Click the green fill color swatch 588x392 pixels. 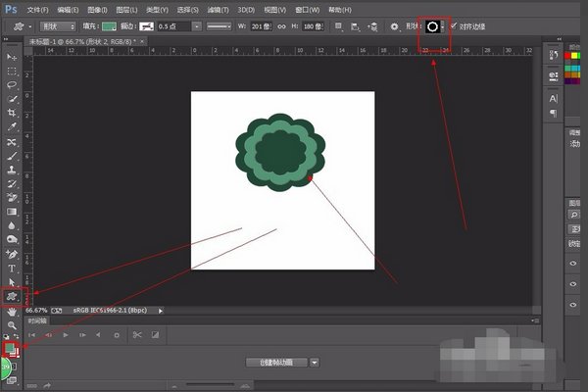pyautogui.click(x=109, y=27)
